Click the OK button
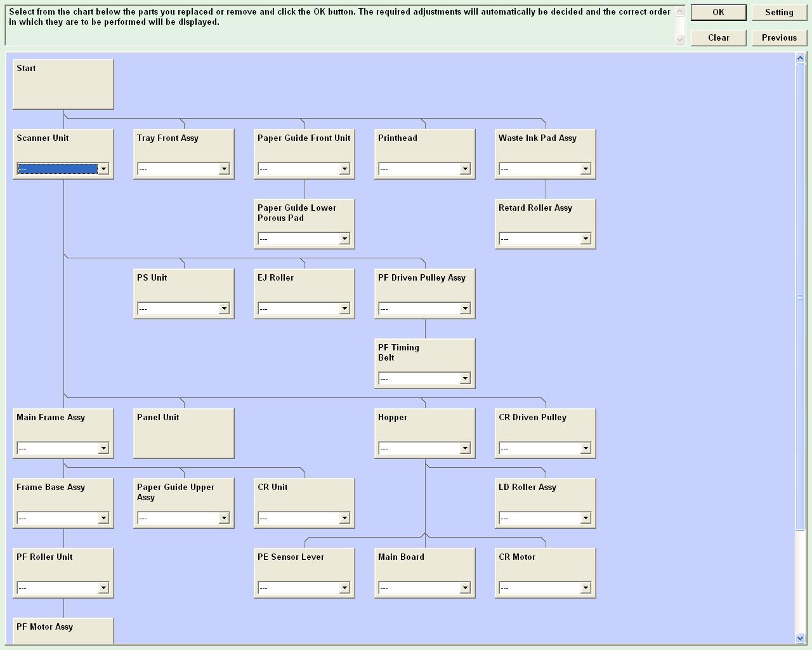Screen dimensions: 812x650 click(718, 13)
